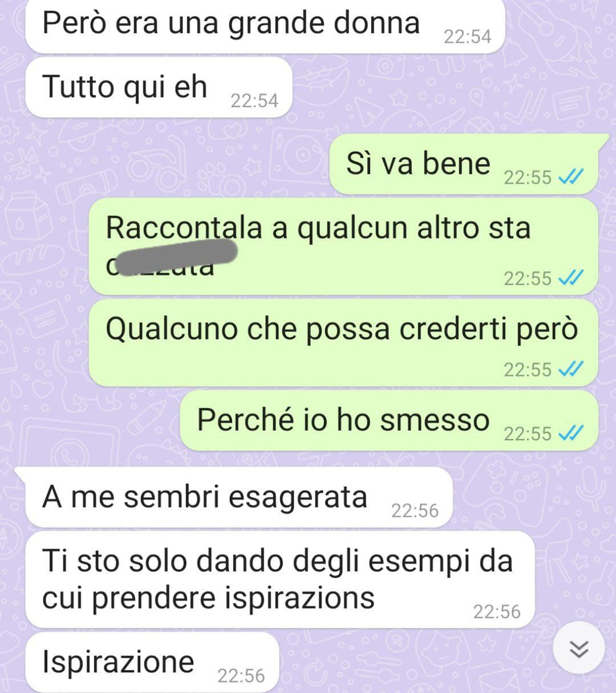Click the 22:56 timestamp under "cui prendere ispirazions"
Viewport: 616px width, 693px height.
point(497,611)
